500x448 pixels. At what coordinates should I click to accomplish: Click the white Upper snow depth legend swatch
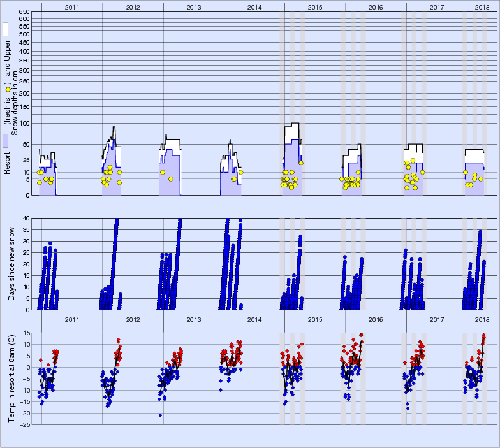(6, 29)
